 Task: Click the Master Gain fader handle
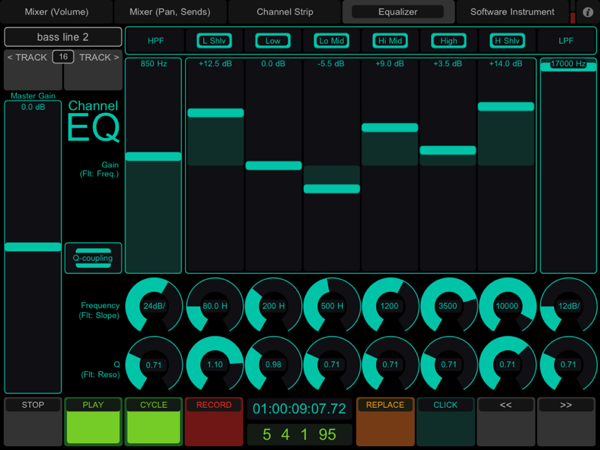33,247
